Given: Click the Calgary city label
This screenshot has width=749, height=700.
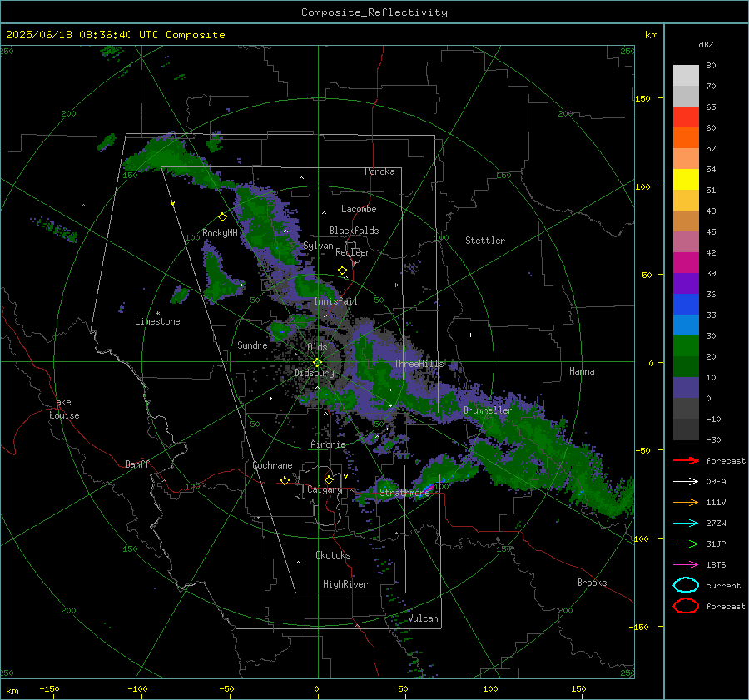Looking at the screenshot, I should click(325, 489).
